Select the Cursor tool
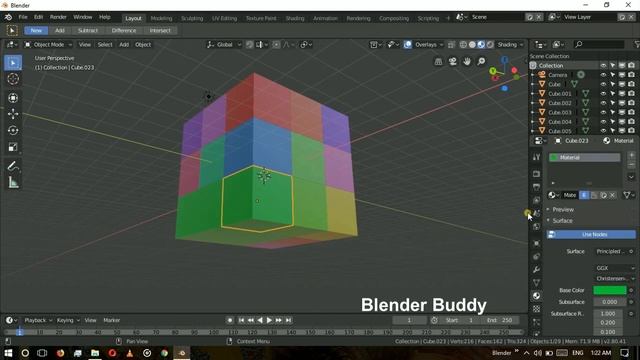Viewport: 640px width, 360px height. click(13, 79)
